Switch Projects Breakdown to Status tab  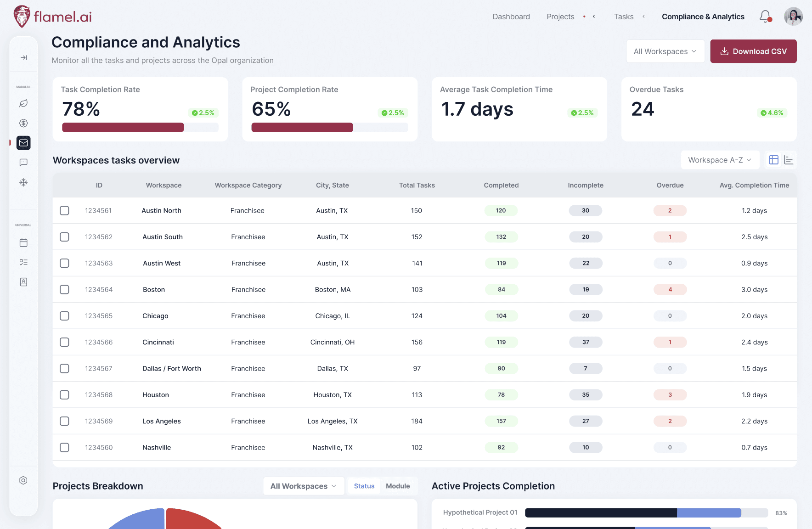pos(364,486)
